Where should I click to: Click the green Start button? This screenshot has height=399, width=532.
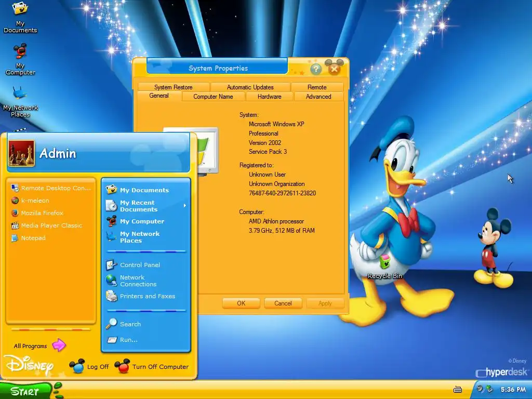click(x=25, y=391)
